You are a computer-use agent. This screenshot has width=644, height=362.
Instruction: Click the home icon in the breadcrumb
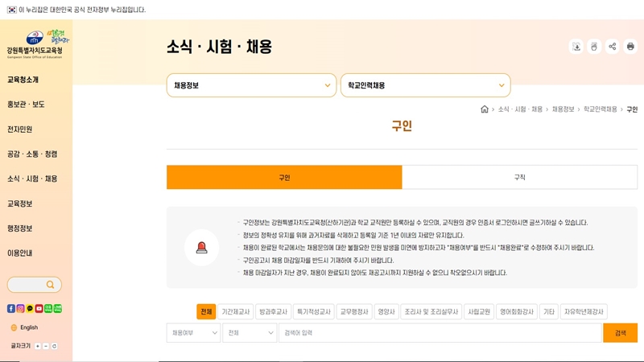pos(485,109)
